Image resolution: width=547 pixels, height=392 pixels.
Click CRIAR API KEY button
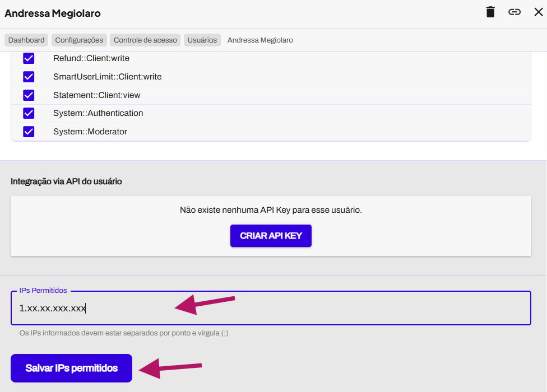tap(271, 236)
